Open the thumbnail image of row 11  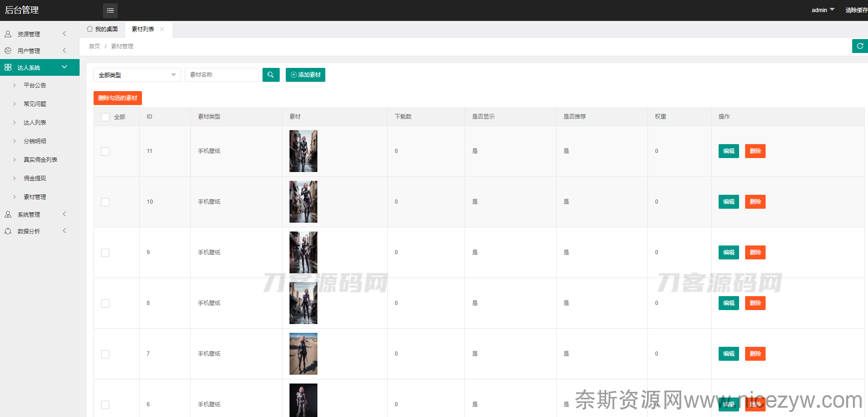pos(303,151)
